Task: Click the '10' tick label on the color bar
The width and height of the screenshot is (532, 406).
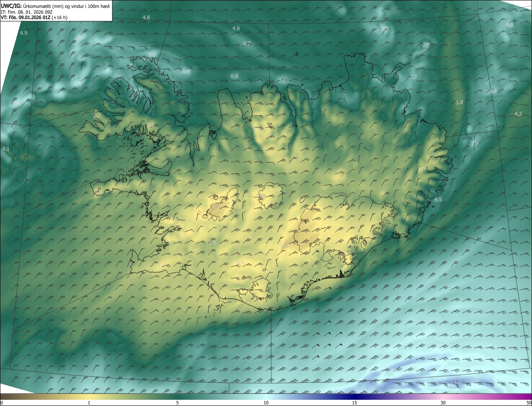Action: coord(266,403)
